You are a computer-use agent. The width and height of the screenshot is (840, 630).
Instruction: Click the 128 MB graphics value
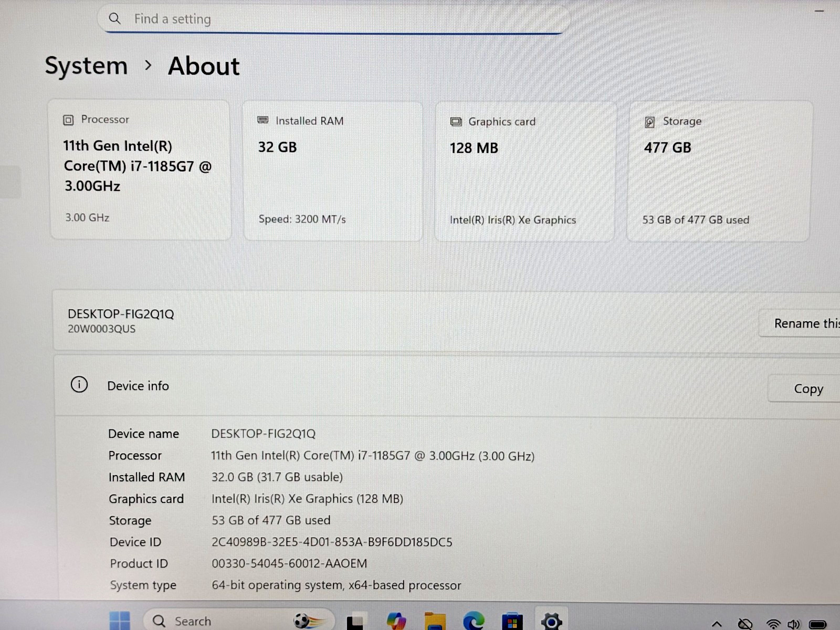[x=474, y=149]
